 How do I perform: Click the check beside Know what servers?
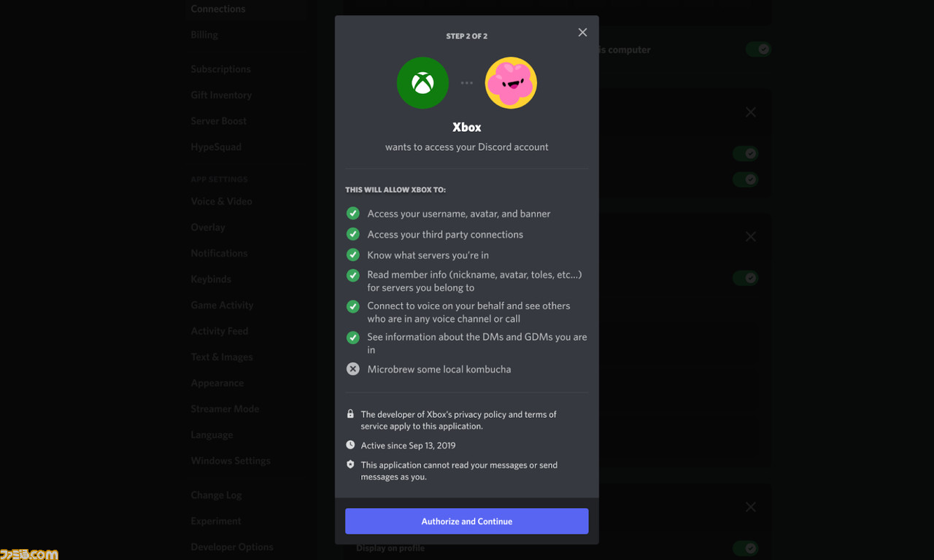click(353, 255)
